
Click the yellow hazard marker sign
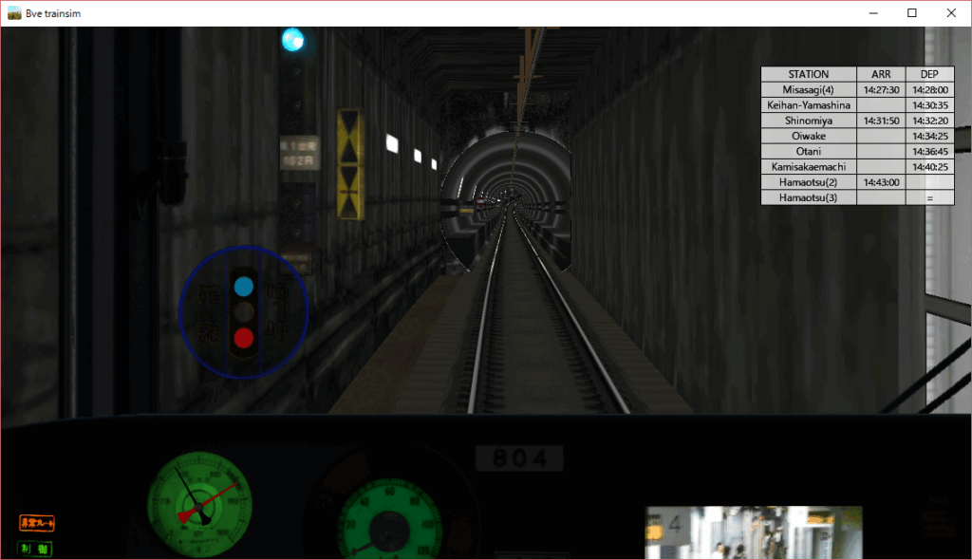349,164
